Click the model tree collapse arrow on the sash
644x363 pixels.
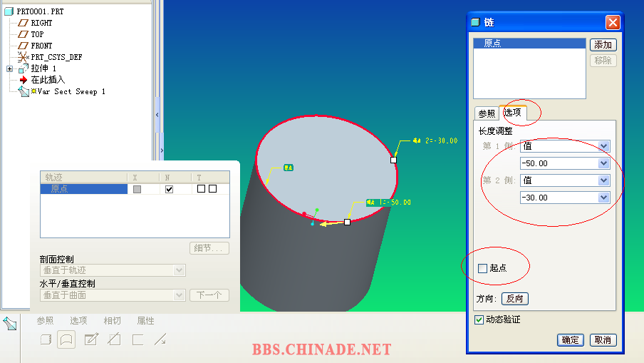point(157,115)
